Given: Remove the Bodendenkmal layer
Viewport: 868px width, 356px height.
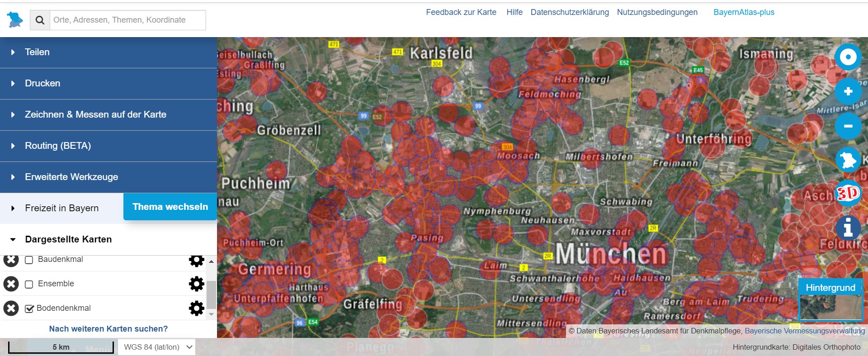Looking at the screenshot, I should coord(11,308).
